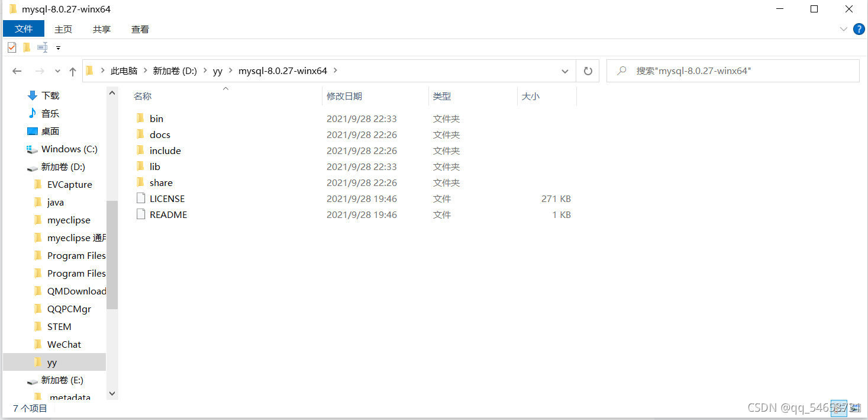Click navigation pane scrollbar down arrow
The height and width of the screenshot is (420, 868).
[x=112, y=393]
